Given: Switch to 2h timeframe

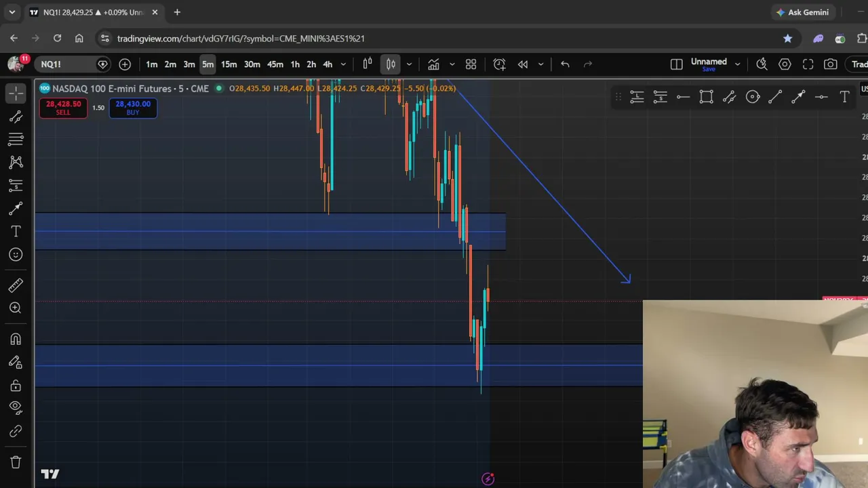Looking at the screenshot, I should click(x=311, y=64).
